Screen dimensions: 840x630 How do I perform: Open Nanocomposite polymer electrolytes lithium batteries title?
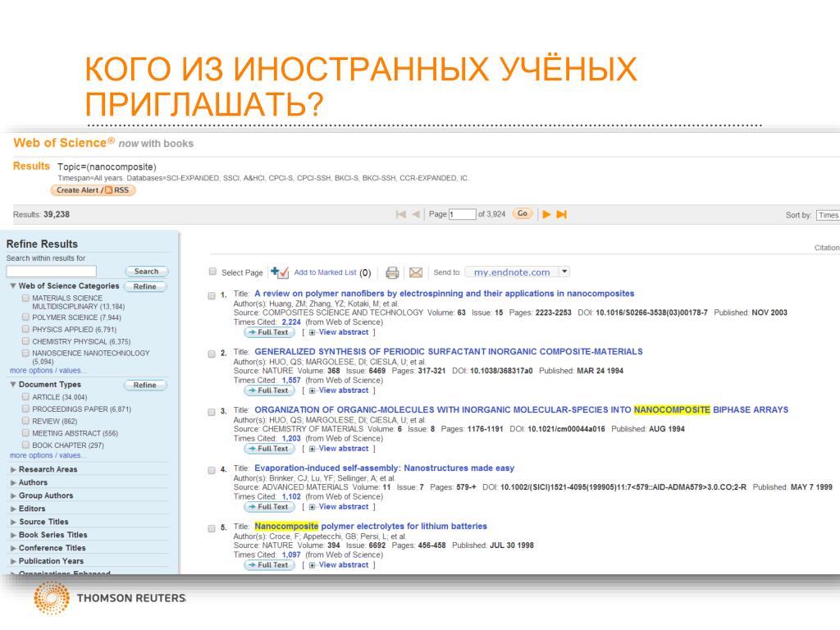(x=371, y=526)
